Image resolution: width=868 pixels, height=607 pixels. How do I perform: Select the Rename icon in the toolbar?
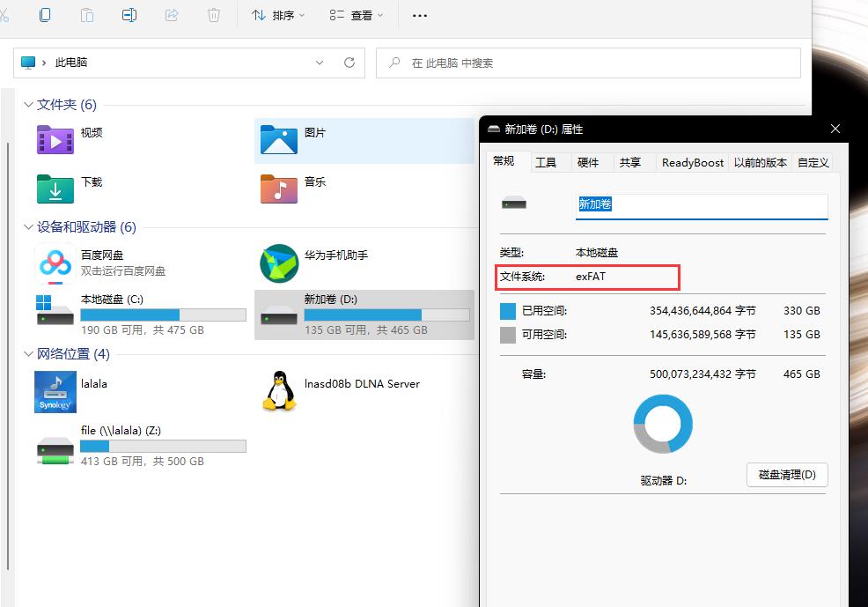129,15
